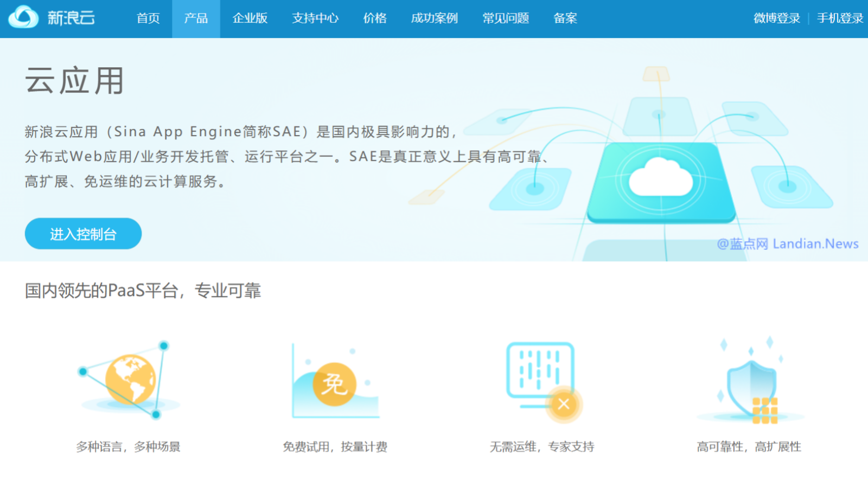Open 常见问题 FAQ page
Viewport: 868px width, 488px height.
coord(506,18)
